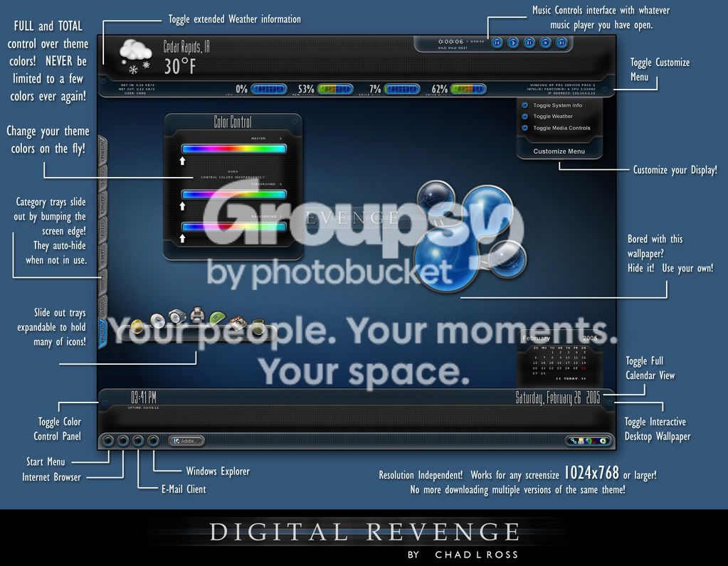
Task: Click TODAY in the calendar widget
Action: [x=571, y=378]
